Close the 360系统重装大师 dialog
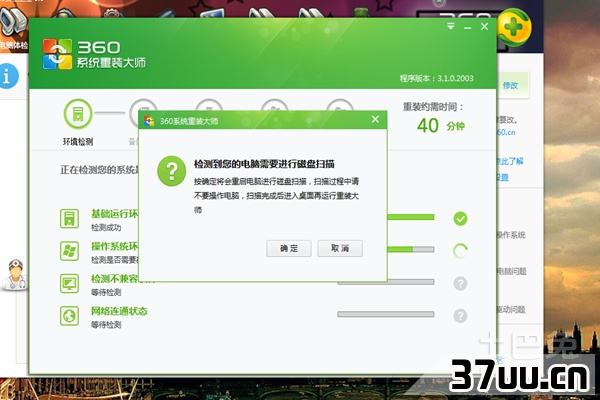 (375, 119)
